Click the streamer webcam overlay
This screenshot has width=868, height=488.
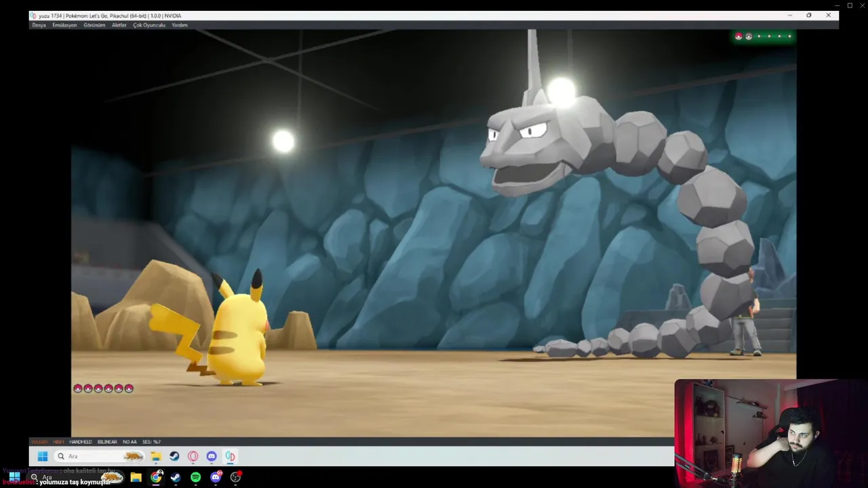click(771, 434)
